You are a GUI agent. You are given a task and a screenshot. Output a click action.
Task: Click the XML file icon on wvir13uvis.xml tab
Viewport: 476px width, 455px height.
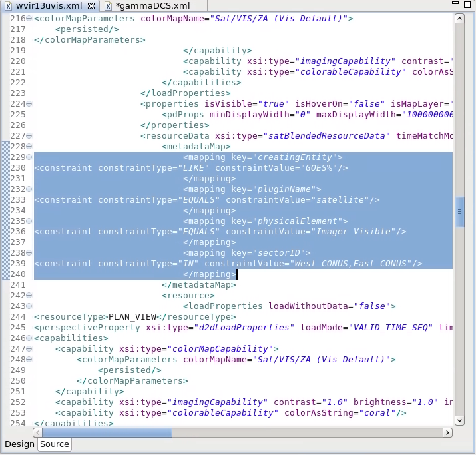9,6
